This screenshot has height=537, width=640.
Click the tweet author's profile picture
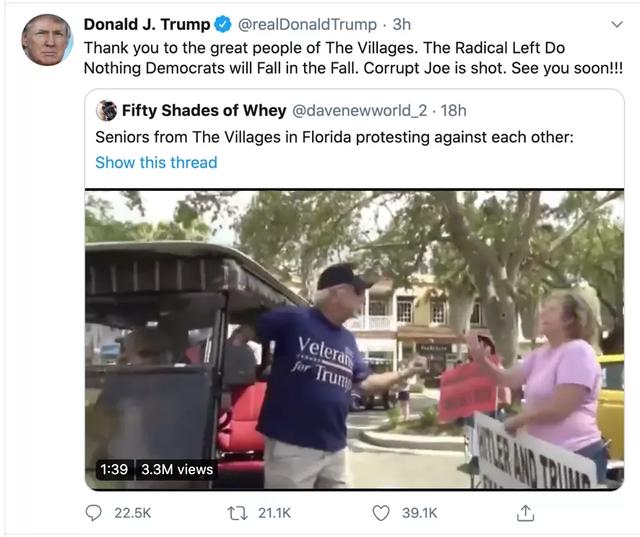(x=47, y=40)
